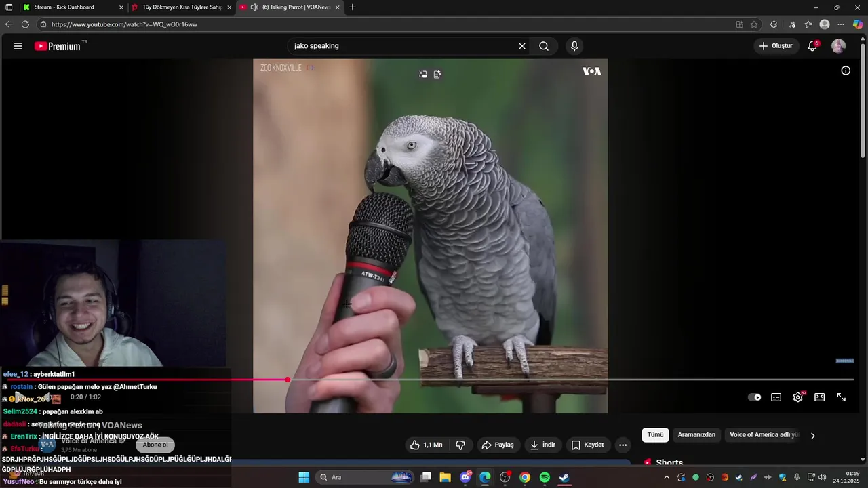Open browser settings and more menu
Viewport: 868px width, 488px height.
[841, 24]
